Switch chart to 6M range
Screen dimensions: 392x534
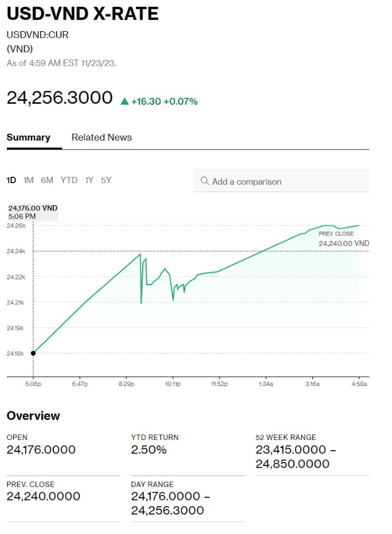coord(47,180)
